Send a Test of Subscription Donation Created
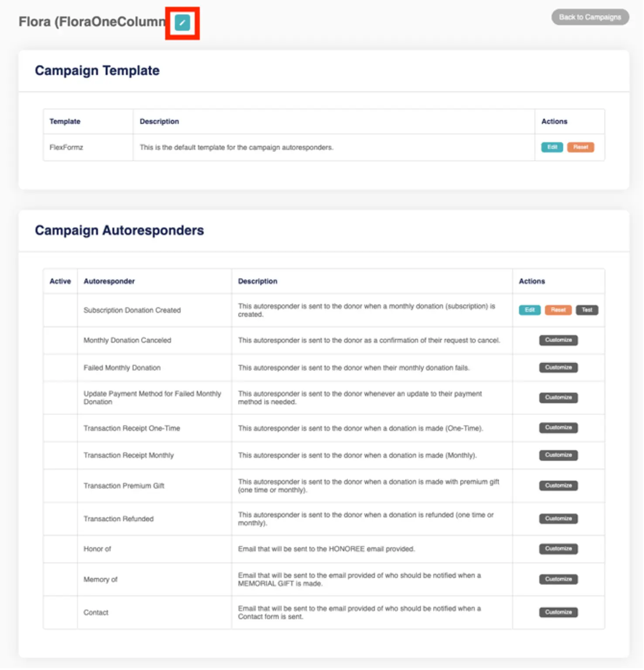This screenshot has width=644, height=670. pyautogui.click(x=587, y=310)
